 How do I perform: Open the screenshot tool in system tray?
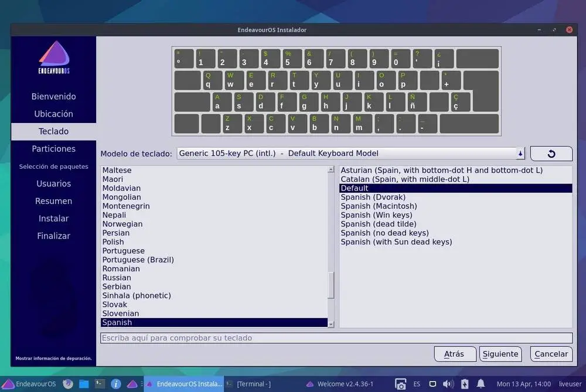pyautogui.click(x=400, y=384)
